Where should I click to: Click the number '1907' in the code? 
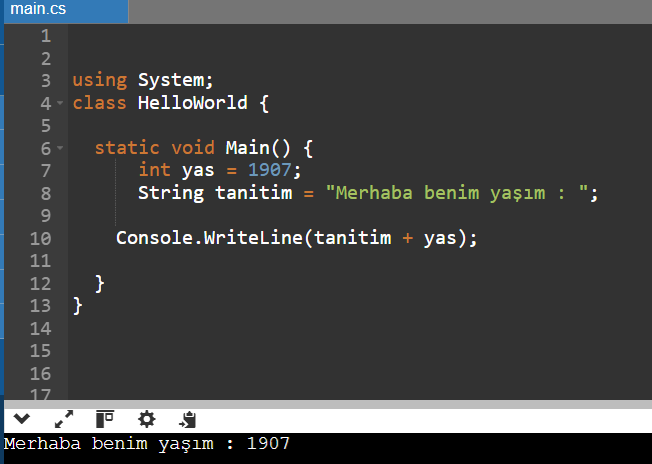[x=269, y=170]
